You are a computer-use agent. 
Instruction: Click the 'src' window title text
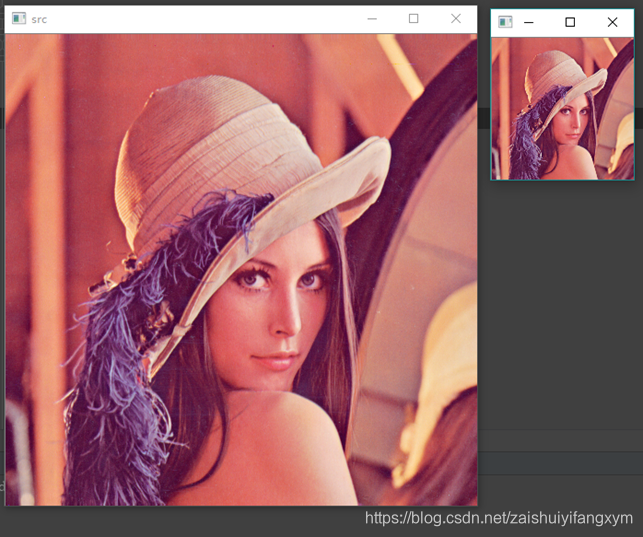[39, 20]
